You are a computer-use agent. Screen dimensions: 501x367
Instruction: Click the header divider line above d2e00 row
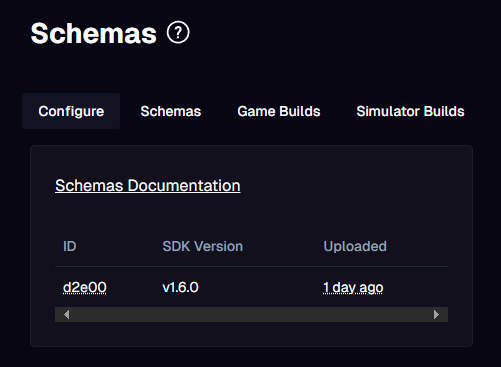pyautogui.click(x=251, y=267)
